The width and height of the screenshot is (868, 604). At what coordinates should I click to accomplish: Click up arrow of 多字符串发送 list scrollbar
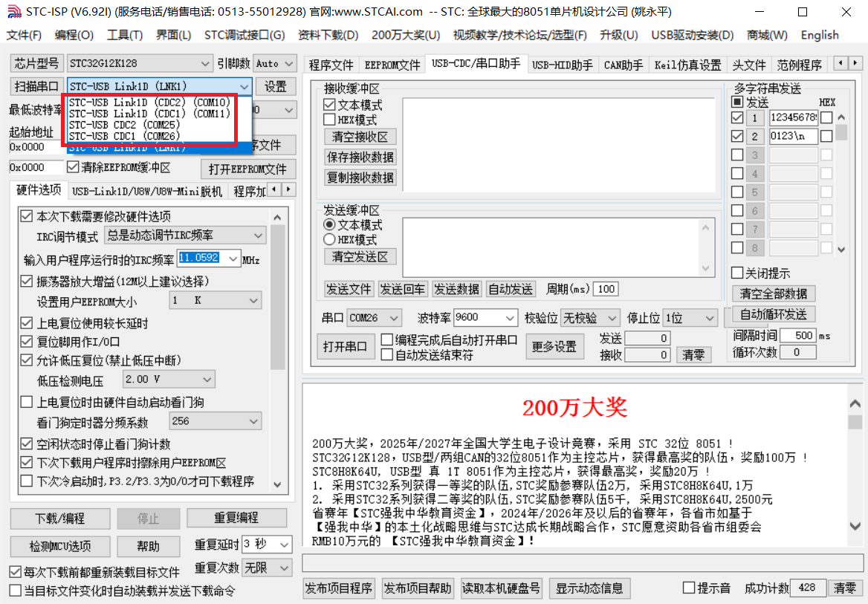[841, 117]
